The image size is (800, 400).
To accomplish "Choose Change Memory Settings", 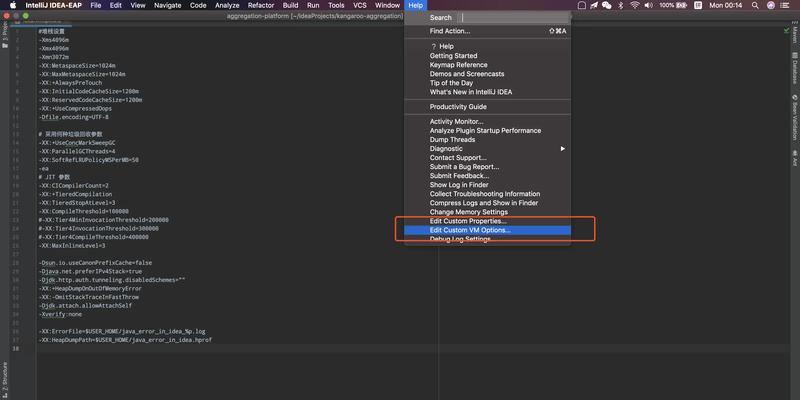I will tap(487, 212).
